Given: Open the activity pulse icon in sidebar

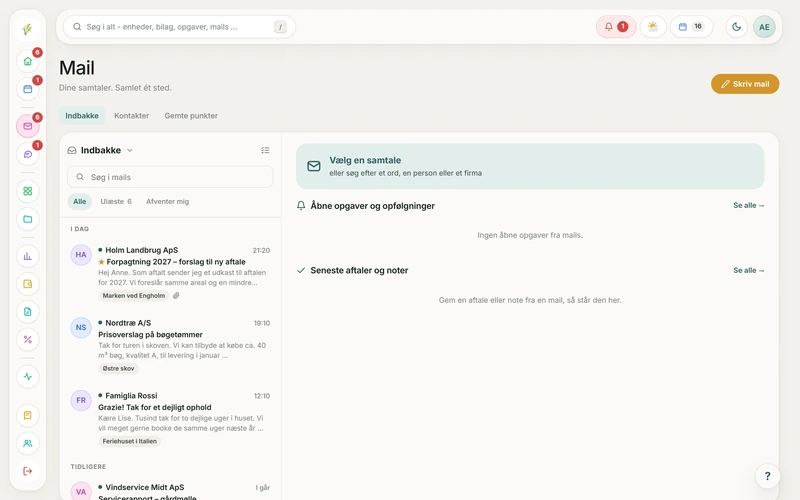Looking at the screenshot, I should click(28, 377).
